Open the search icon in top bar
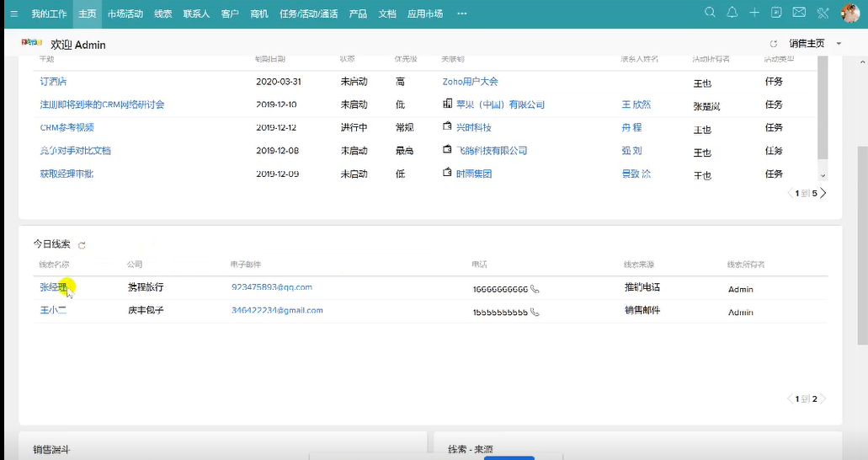 point(710,13)
